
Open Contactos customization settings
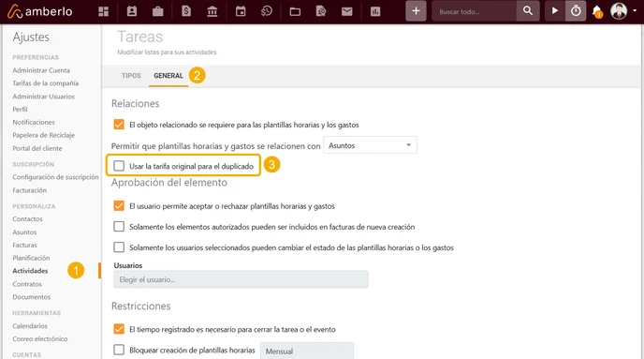(27, 218)
